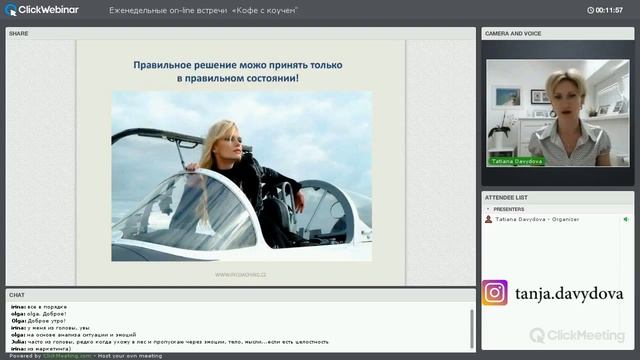Click Julia's chat message 'часто из головы'
Viewport: 640px width, 360px height.
[170, 342]
